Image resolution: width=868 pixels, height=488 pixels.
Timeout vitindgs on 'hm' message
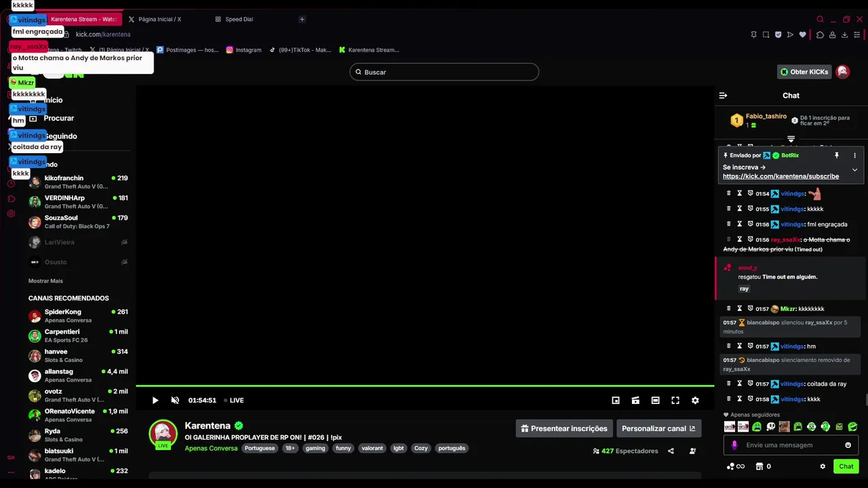pyautogui.click(x=740, y=346)
